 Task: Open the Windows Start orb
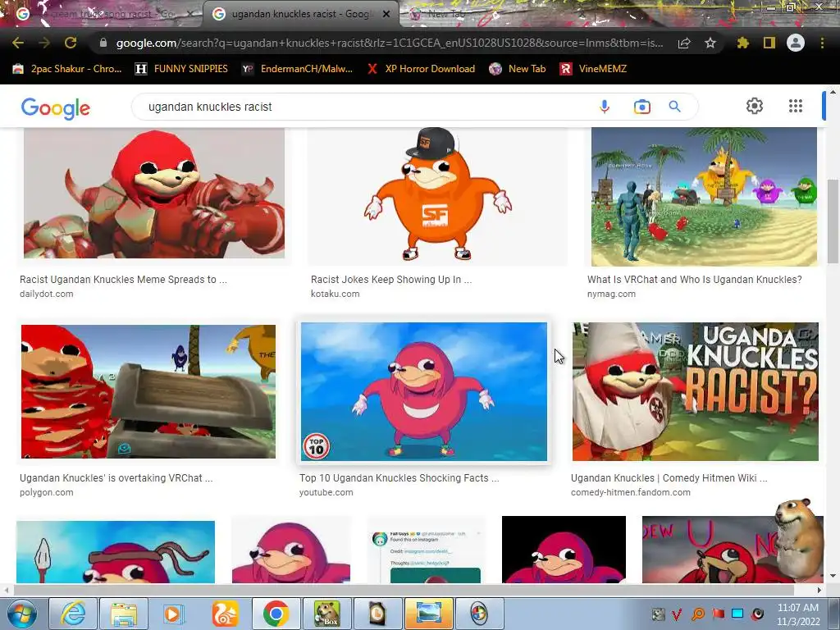click(21, 614)
